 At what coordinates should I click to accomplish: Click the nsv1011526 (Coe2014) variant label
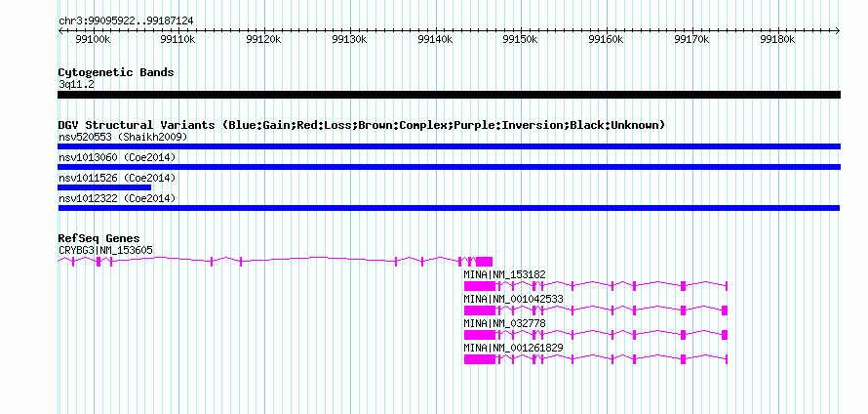click(117, 178)
